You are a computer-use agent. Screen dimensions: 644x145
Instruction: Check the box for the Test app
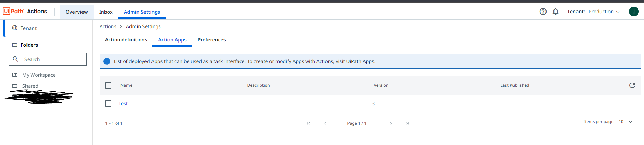108,104
